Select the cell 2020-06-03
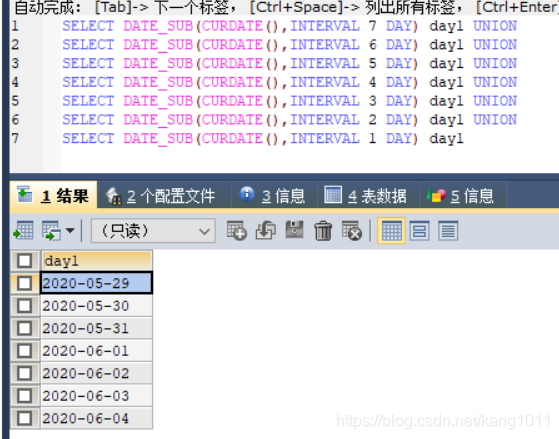 [x=97, y=395]
